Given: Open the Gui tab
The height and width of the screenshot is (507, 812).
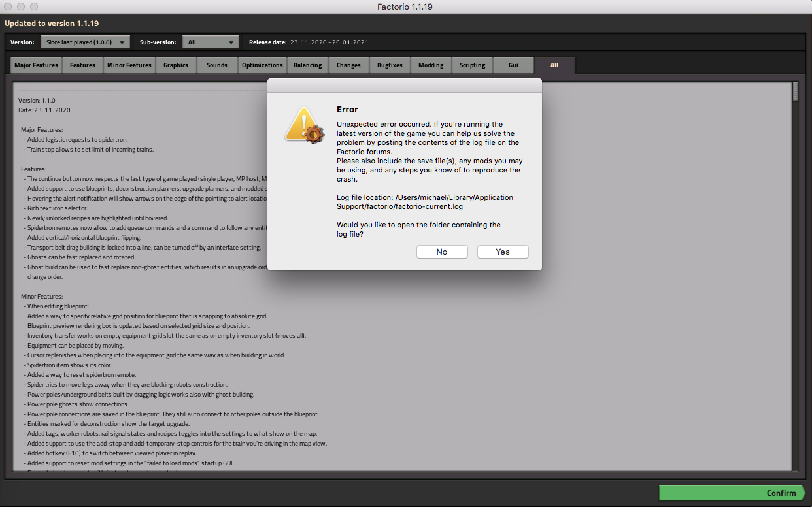Looking at the screenshot, I should (513, 65).
